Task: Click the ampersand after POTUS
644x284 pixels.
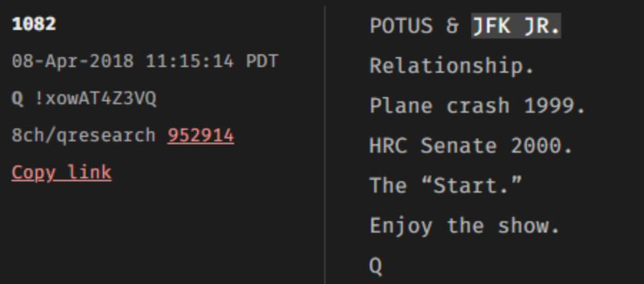Action: coord(452,26)
